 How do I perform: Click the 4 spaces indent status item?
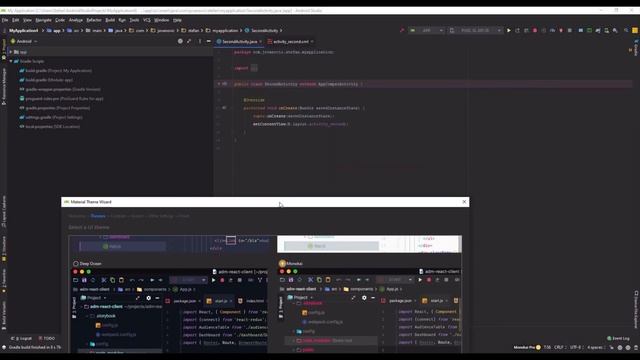pos(595,347)
